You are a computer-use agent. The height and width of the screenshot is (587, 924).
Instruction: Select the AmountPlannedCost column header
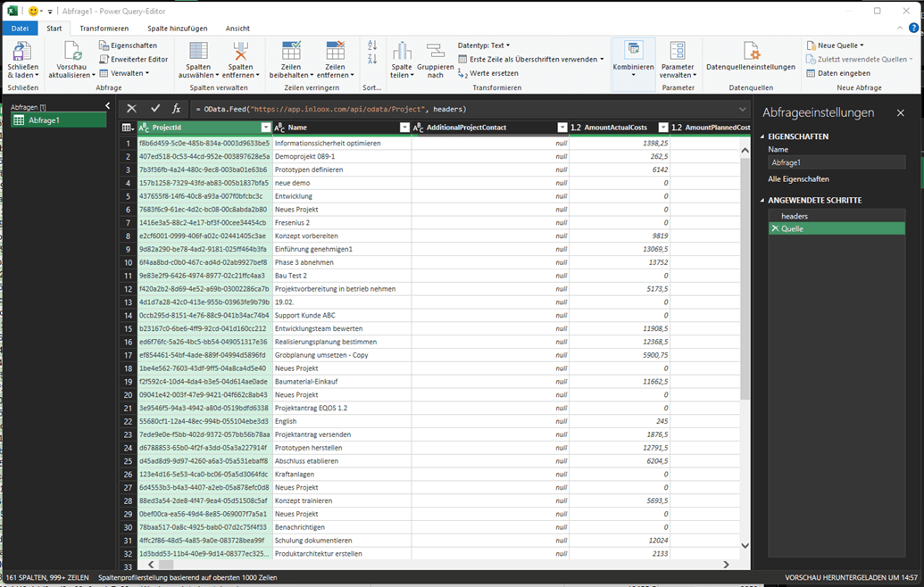[711, 128]
